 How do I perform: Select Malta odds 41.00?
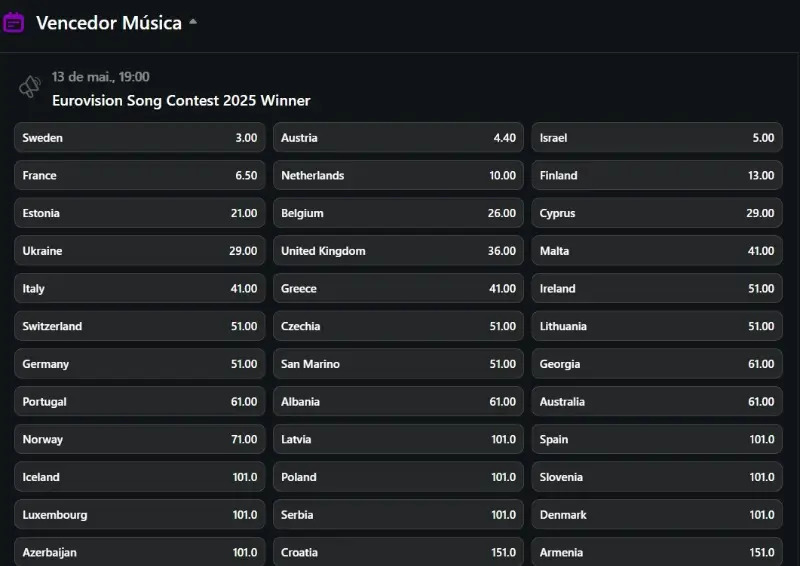coord(657,251)
